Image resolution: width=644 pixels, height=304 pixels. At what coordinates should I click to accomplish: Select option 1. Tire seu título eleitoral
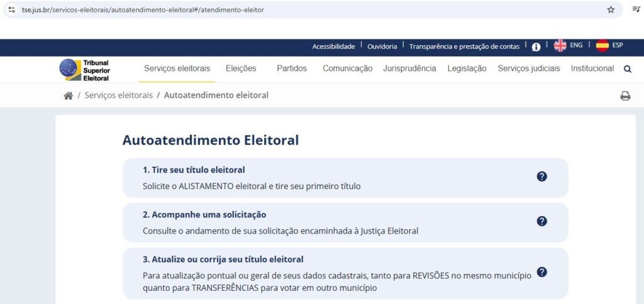pyautogui.click(x=345, y=178)
